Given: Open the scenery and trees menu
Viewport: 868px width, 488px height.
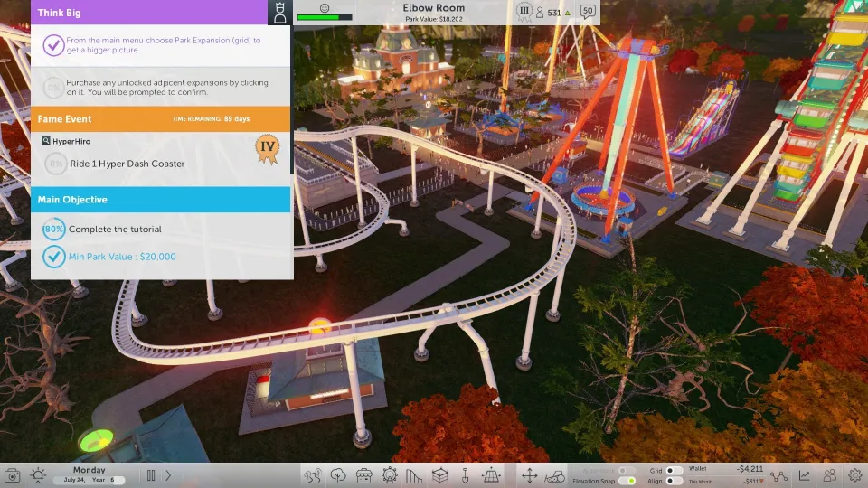Looking at the screenshot, I should [339, 475].
